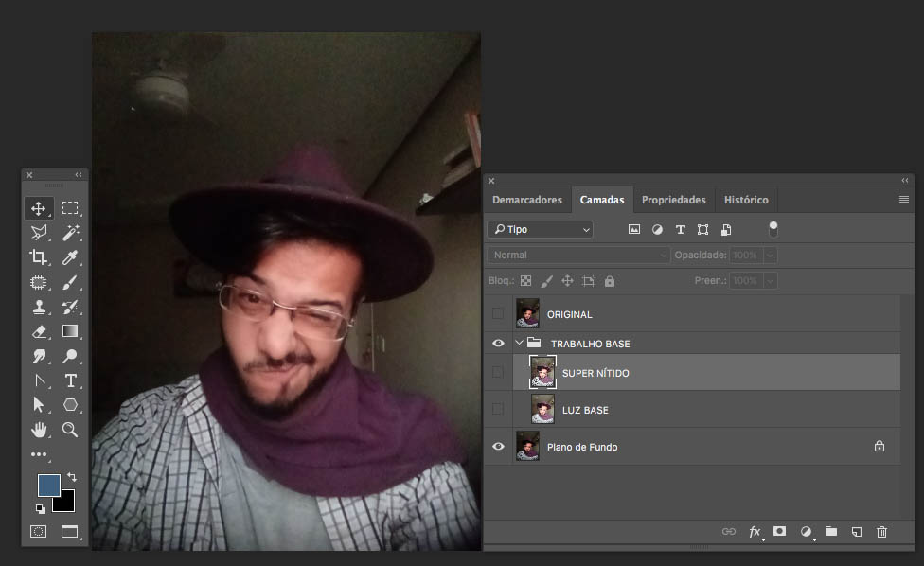
Task: Add a new adjustment layer
Action: click(x=806, y=532)
